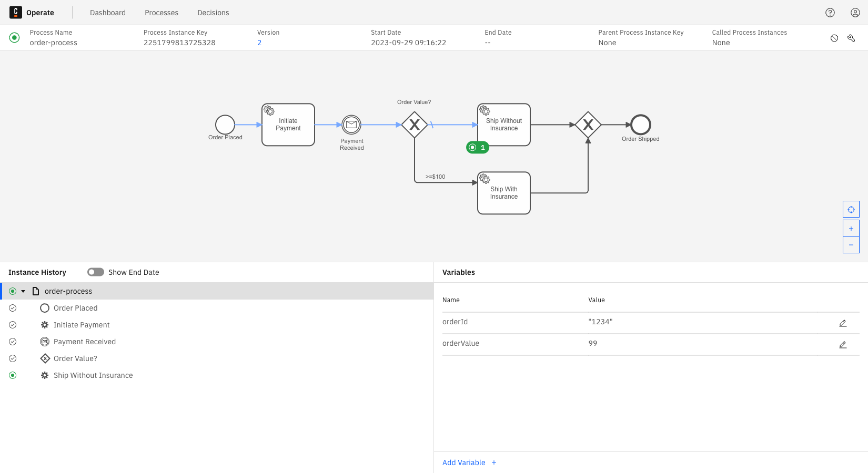Open the help menu
The height and width of the screenshot is (473, 868).
830,12
